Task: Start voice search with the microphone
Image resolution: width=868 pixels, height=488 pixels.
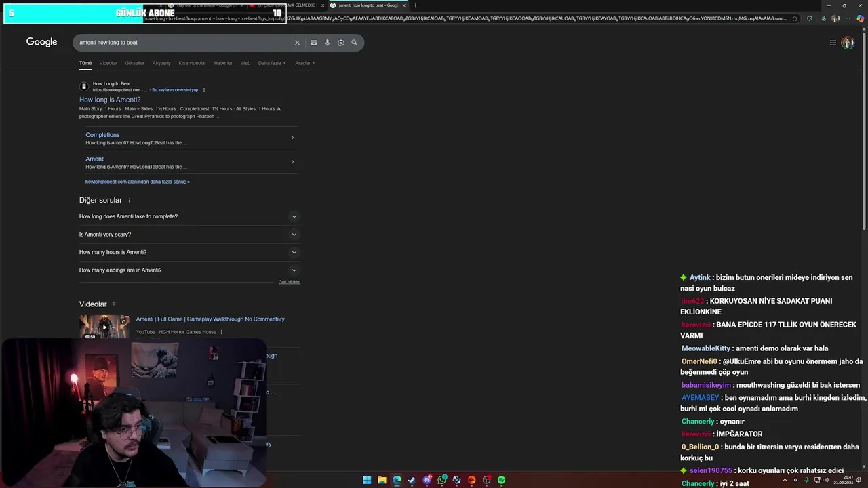Action: point(328,43)
